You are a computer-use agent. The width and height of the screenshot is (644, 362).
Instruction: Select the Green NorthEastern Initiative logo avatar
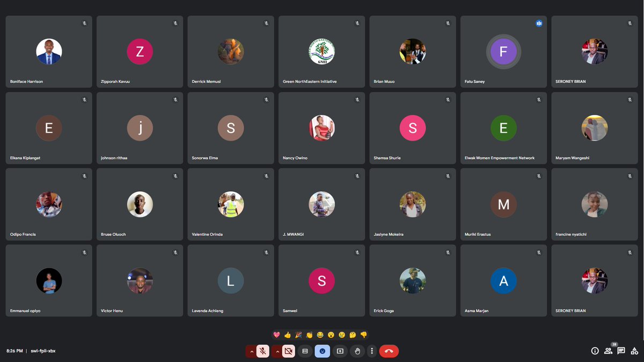coord(322,51)
